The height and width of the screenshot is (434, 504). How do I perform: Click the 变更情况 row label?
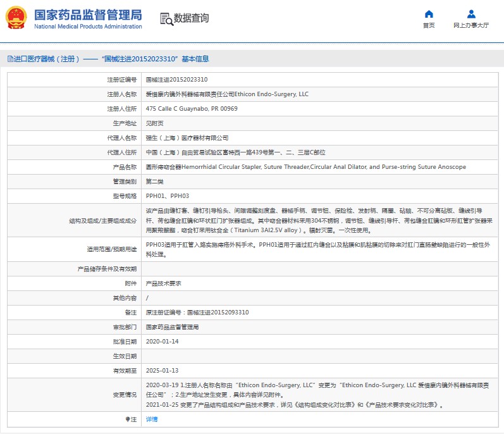click(x=125, y=395)
